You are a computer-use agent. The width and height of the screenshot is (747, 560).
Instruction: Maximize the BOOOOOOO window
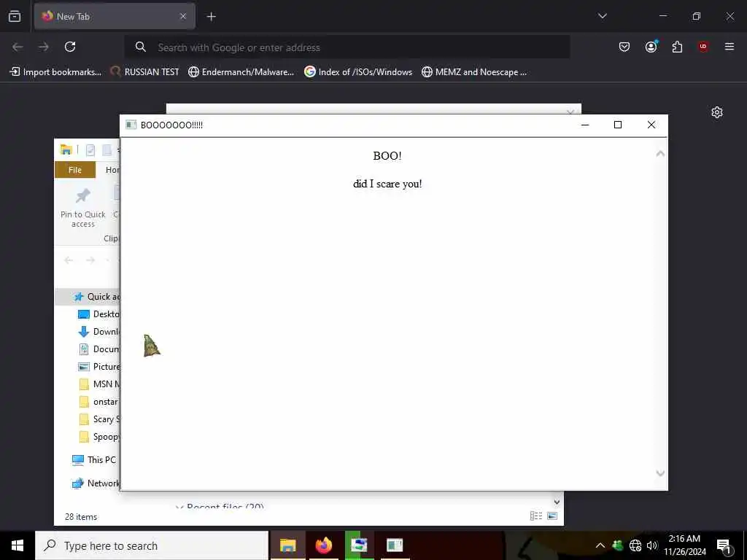[x=618, y=125]
